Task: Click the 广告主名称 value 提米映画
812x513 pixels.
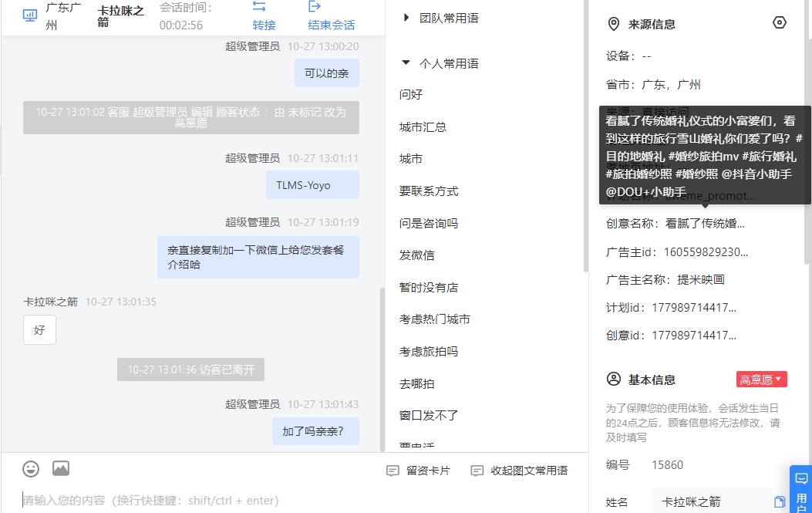Action: [701, 280]
